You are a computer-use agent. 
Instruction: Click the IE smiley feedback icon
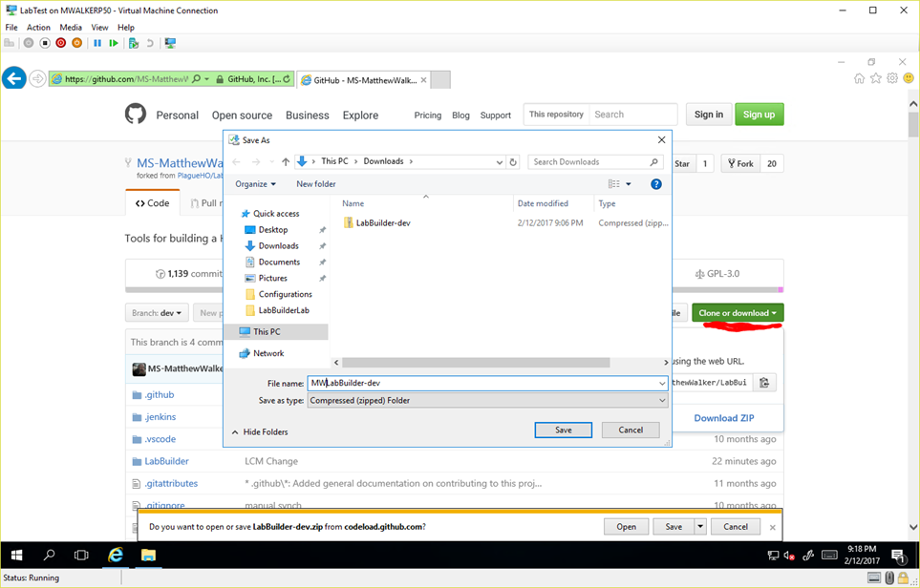tap(909, 78)
